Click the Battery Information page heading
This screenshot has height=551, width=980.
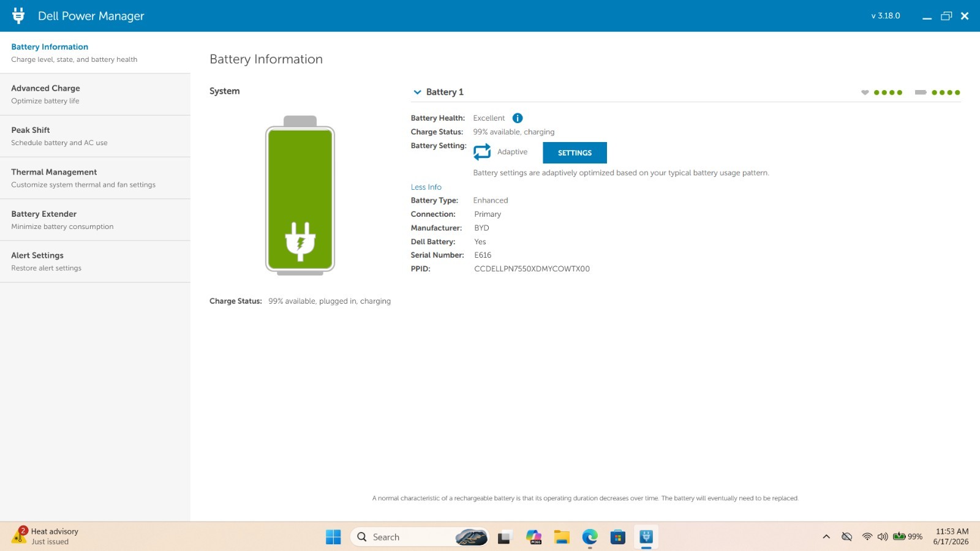tap(266, 59)
